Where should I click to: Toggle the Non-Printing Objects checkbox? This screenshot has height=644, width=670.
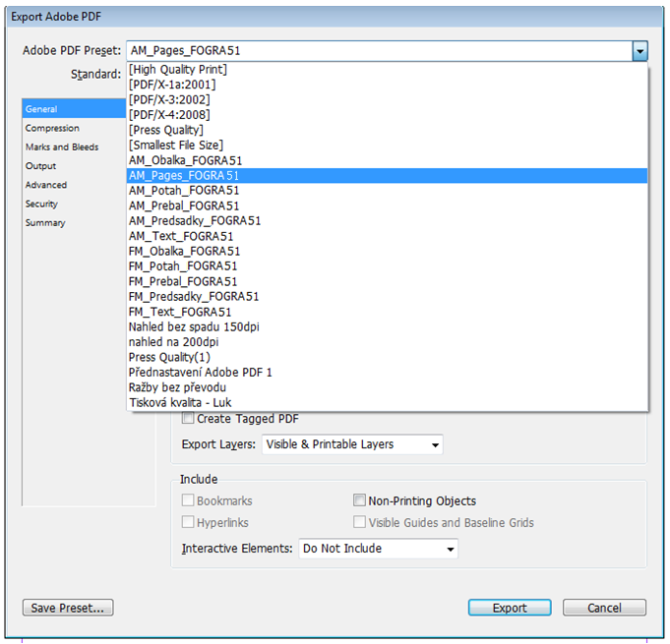click(360, 501)
